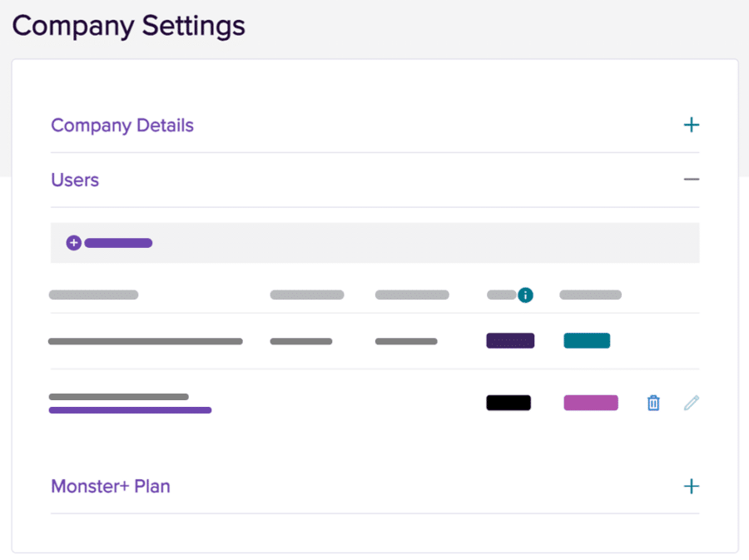Click the dark purple badge in first row

pyautogui.click(x=509, y=340)
